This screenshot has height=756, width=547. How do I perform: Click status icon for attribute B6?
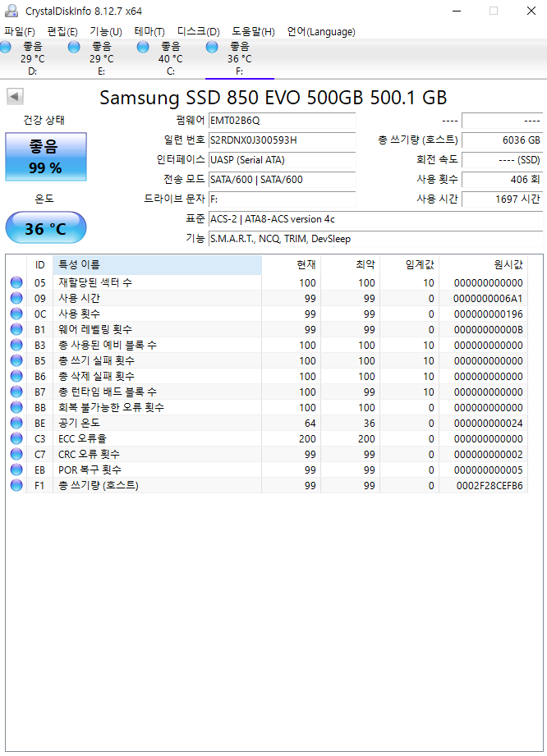[x=16, y=376]
